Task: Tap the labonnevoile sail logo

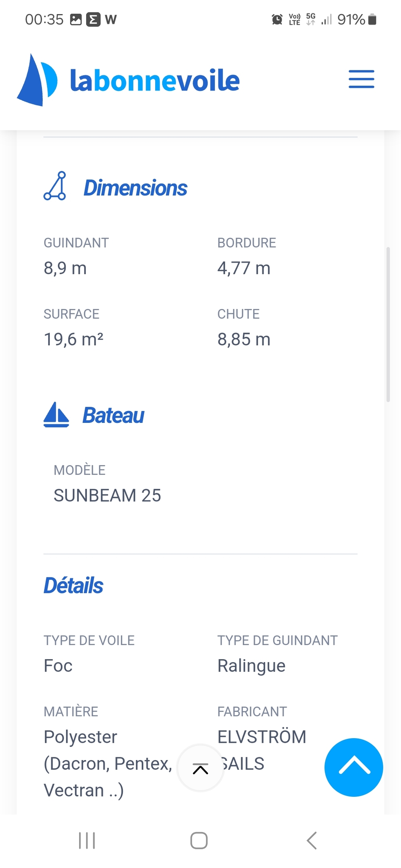Action: pyautogui.click(x=37, y=80)
